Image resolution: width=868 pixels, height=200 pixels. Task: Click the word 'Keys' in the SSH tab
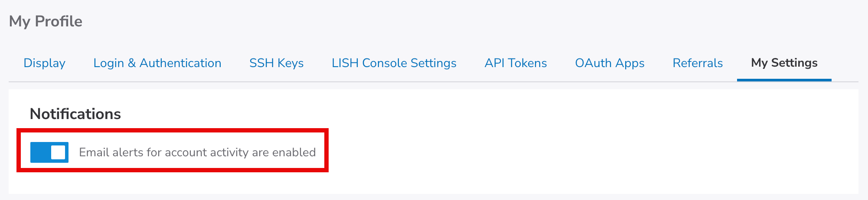pyautogui.click(x=290, y=63)
